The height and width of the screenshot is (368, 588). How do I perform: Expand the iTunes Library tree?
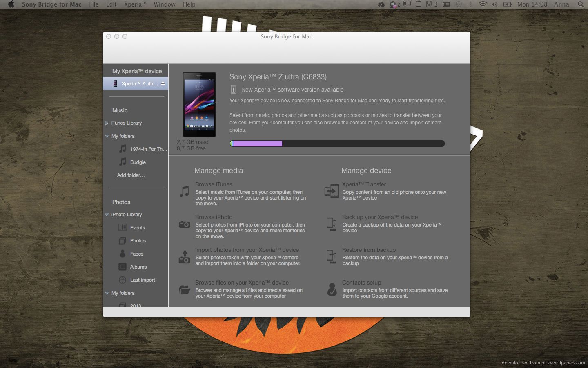tap(107, 123)
